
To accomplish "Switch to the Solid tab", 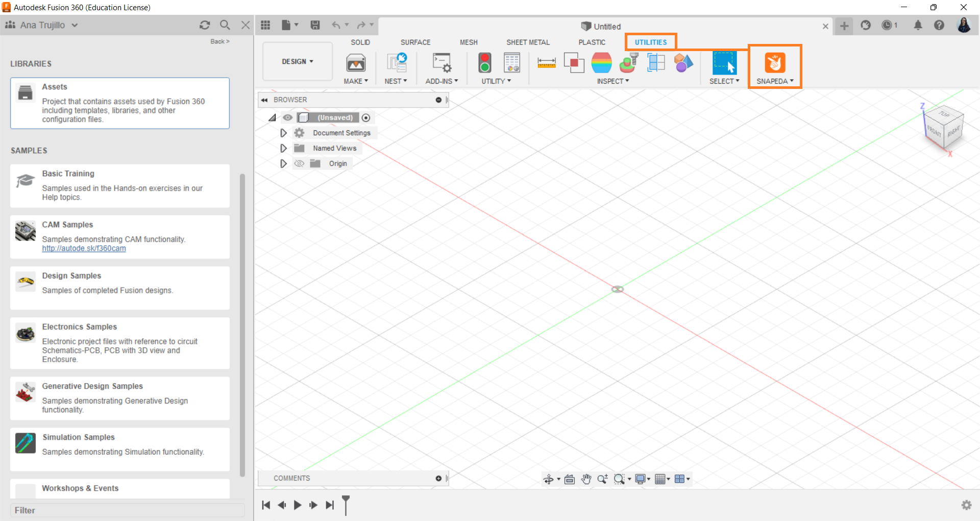I will point(360,42).
